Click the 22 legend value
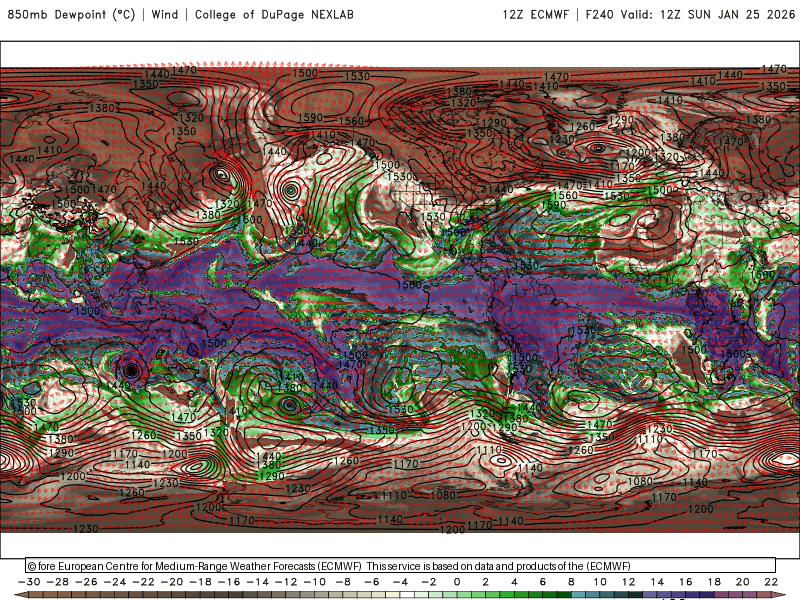 pos(771,582)
